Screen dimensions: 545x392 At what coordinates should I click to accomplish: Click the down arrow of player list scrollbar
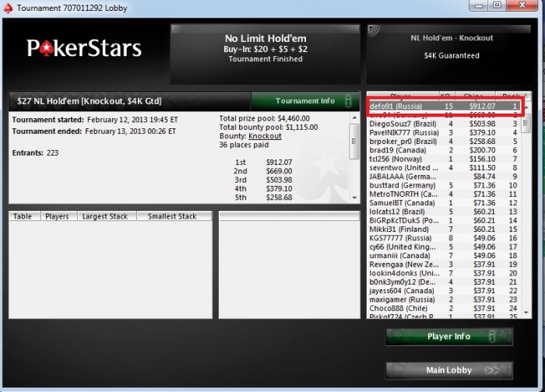coord(526,313)
